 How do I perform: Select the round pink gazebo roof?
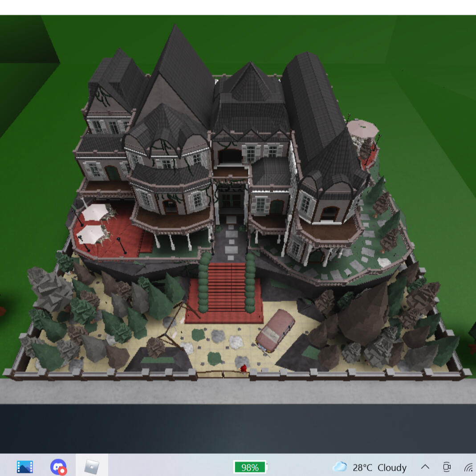363,128
